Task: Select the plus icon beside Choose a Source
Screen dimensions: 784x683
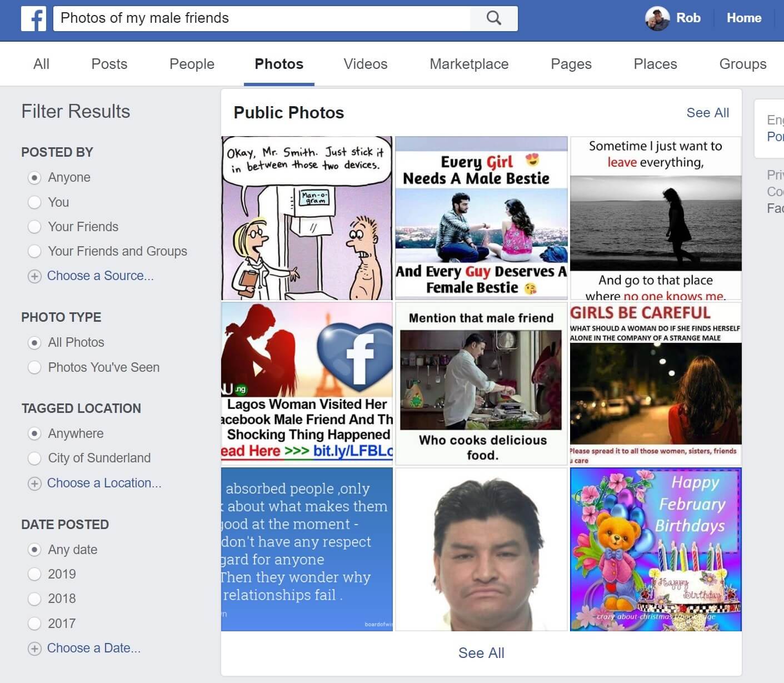Action: tap(34, 276)
